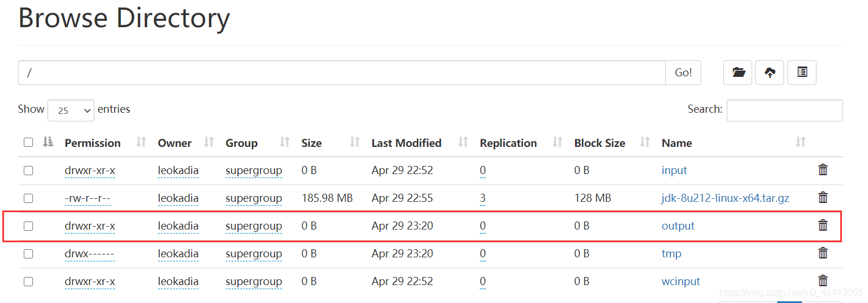Image resolution: width=868 pixels, height=303 pixels.
Task: Click sort icon beside header checkbox
Action: (x=48, y=142)
